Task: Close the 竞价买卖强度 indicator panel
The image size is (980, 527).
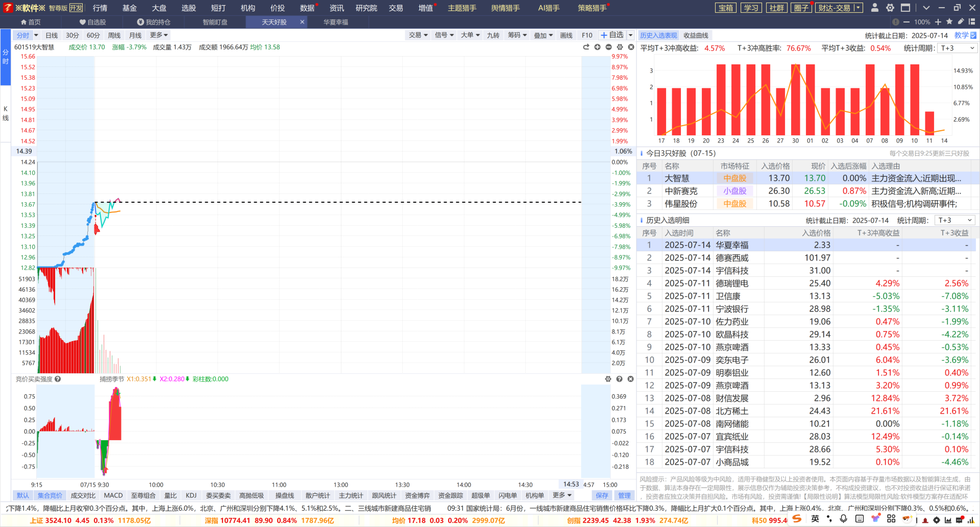Action: pos(630,379)
